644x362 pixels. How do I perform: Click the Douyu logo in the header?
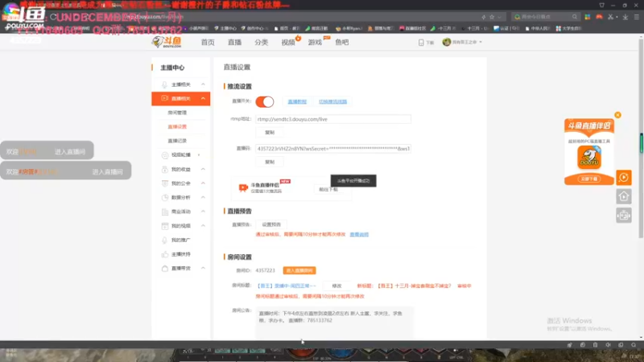coord(167,42)
